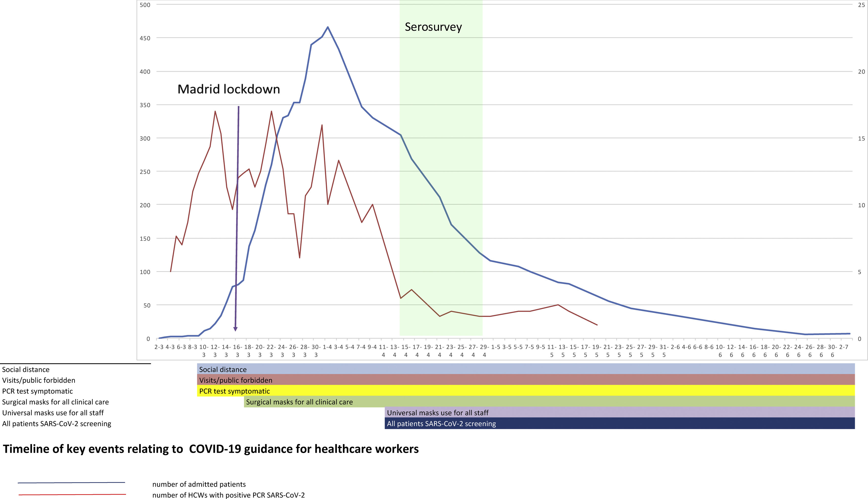The image size is (868, 499).
Task: Click the number of admitted patients text
Action: (199, 484)
